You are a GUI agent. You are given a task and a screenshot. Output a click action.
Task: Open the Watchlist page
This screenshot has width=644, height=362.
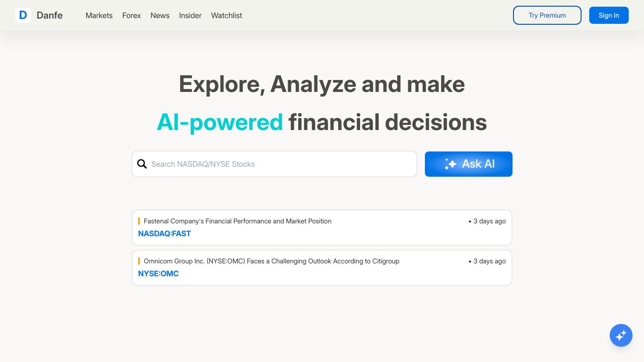(227, 15)
